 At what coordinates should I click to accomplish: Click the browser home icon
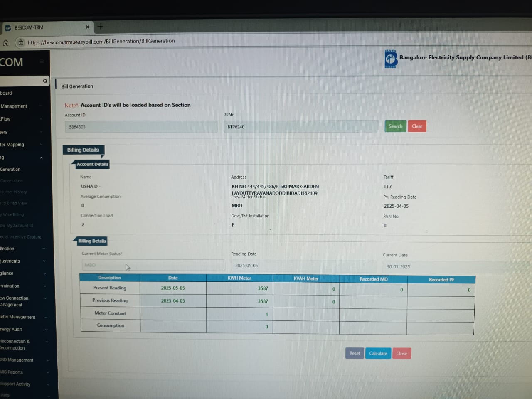[x=6, y=42]
